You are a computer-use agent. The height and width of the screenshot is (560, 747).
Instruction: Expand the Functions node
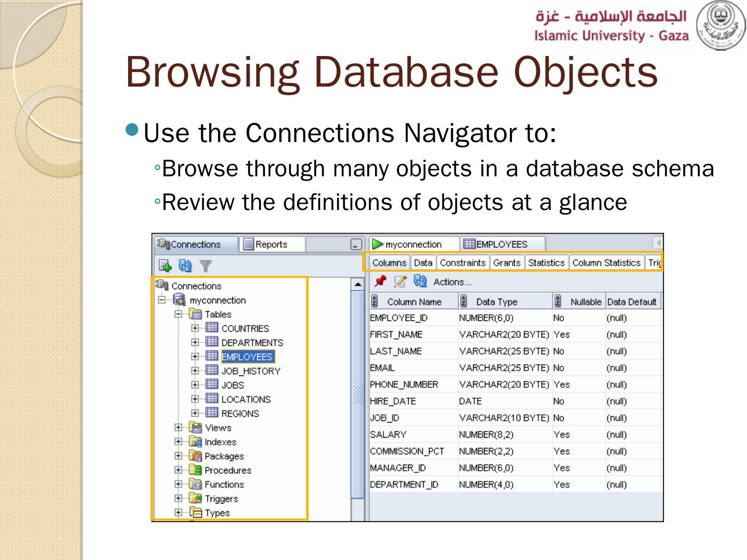pos(178,484)
